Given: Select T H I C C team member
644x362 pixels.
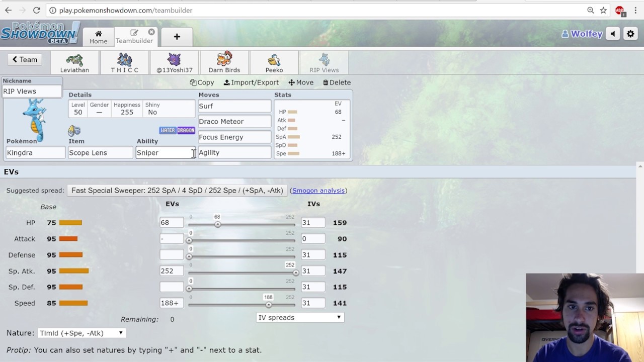Looking at the screenshot, I should [x=124, y=63].
